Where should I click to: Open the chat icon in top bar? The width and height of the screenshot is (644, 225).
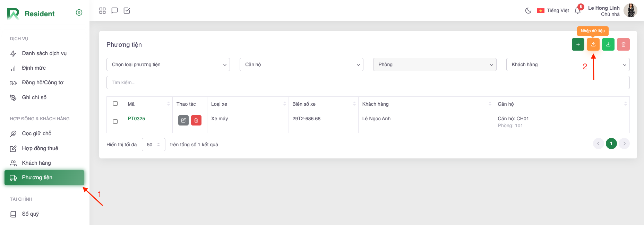tap(114, 11)
